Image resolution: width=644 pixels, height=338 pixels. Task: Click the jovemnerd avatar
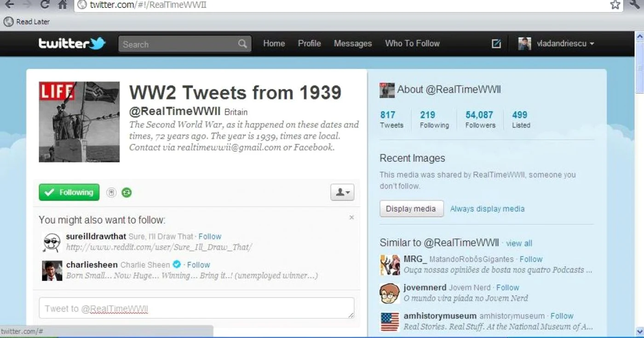point(390,293)
